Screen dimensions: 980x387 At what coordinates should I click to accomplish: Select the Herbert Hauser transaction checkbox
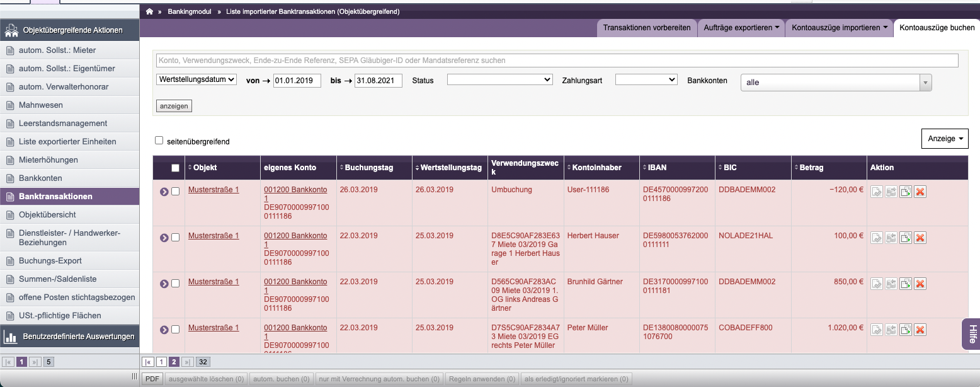176,237
